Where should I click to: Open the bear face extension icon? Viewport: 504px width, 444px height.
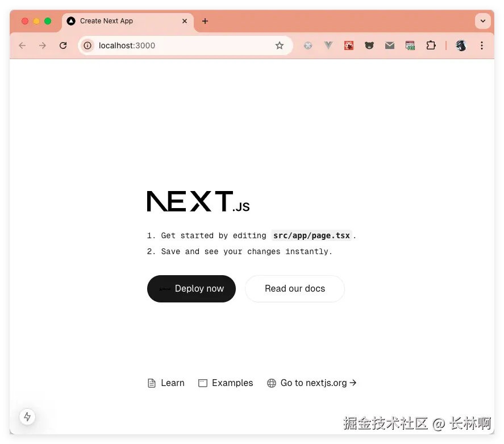[369, 45]
